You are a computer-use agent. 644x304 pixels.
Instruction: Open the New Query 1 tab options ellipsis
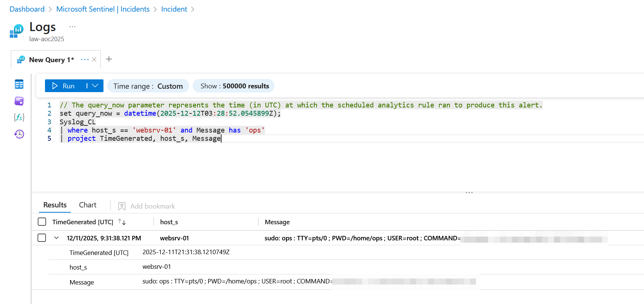point(85,60)
